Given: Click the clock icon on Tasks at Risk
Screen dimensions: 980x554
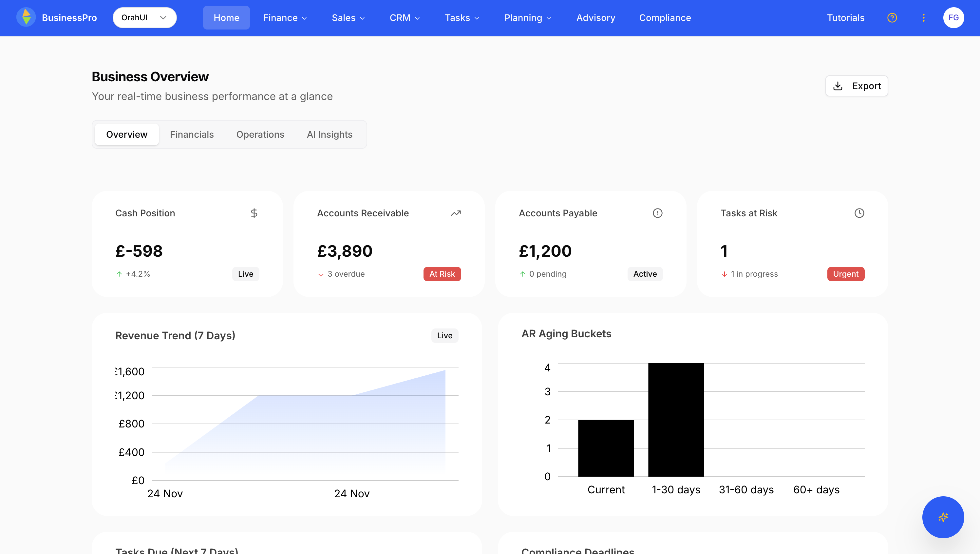Looking at the screenshot, I should (x=860, y=213).
